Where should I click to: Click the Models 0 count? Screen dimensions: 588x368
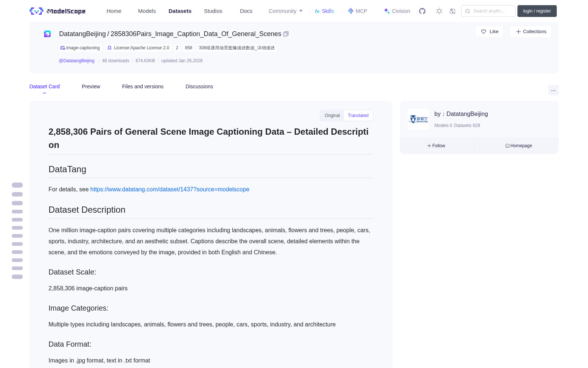[443, 125]
